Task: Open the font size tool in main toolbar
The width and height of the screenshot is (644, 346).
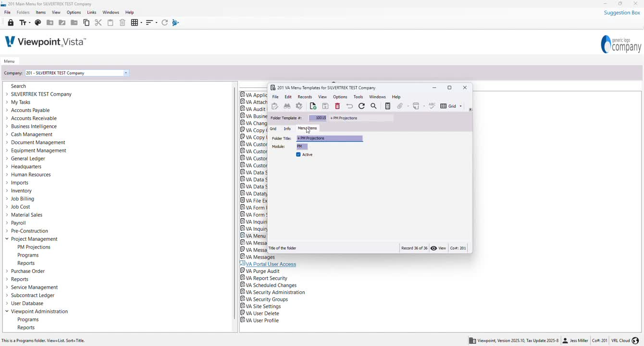Action: point(25,23)
